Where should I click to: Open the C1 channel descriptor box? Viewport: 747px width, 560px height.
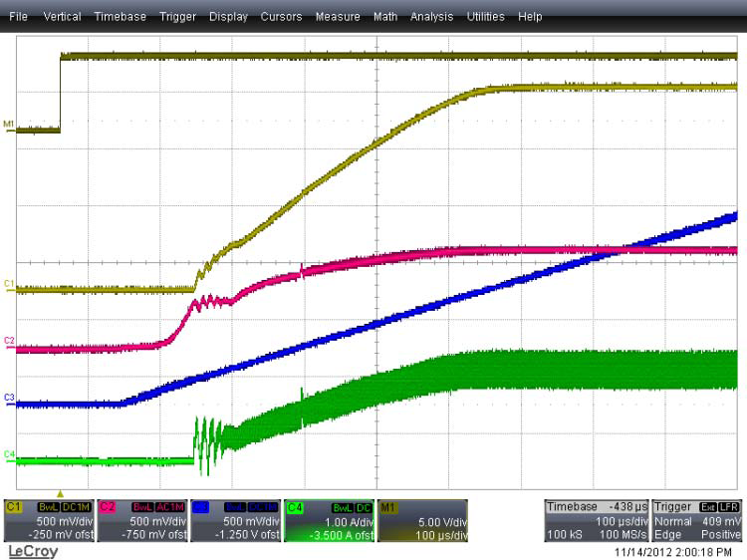(x=49, y=520)
